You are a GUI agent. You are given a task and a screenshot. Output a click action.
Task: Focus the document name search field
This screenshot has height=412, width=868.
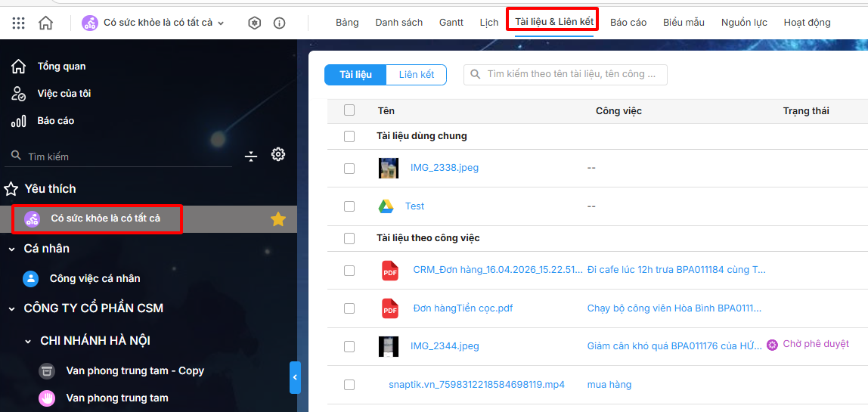[566, 75]
